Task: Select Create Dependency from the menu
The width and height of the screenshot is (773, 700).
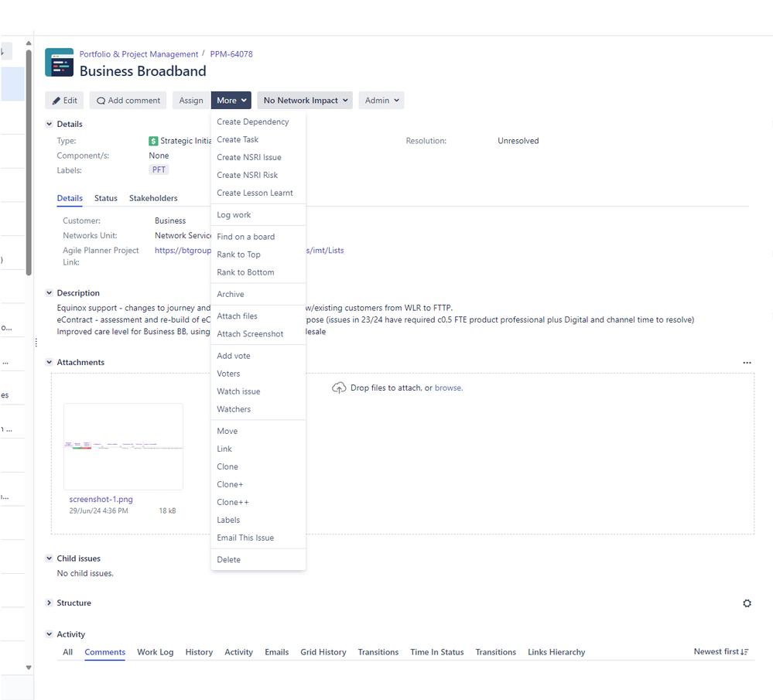Action: (258, 121)
